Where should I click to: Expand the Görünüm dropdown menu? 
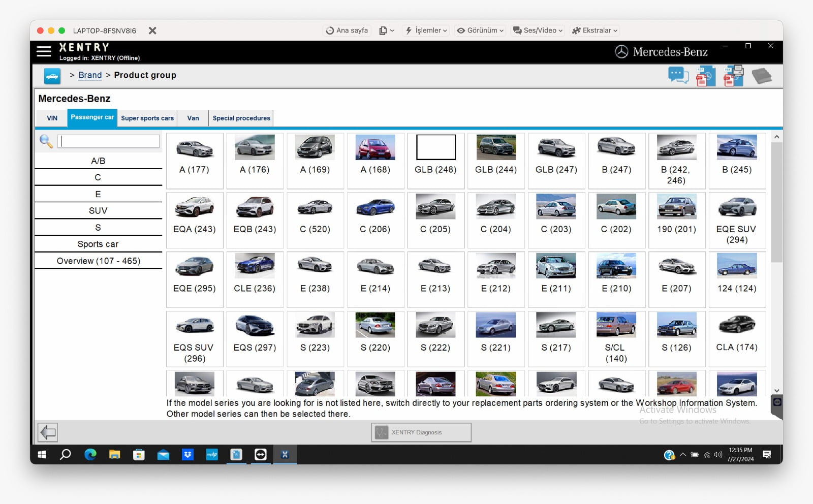tap(480, 30)
